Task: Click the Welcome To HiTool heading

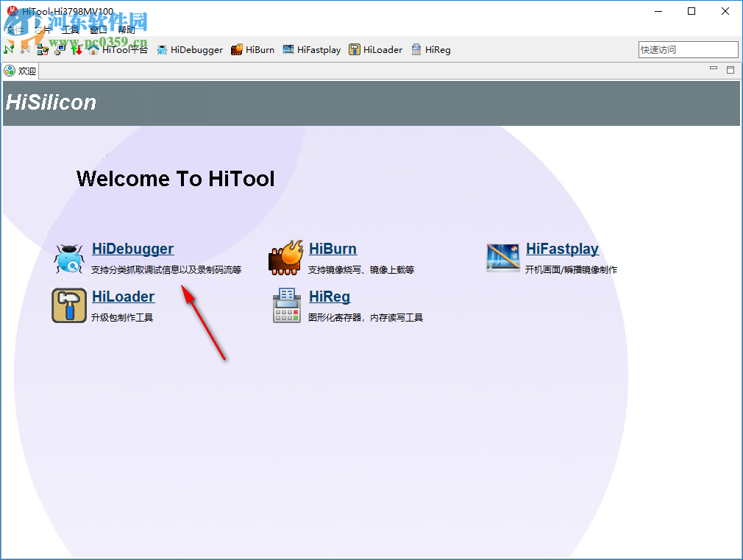Action: (x=175, y=179)
